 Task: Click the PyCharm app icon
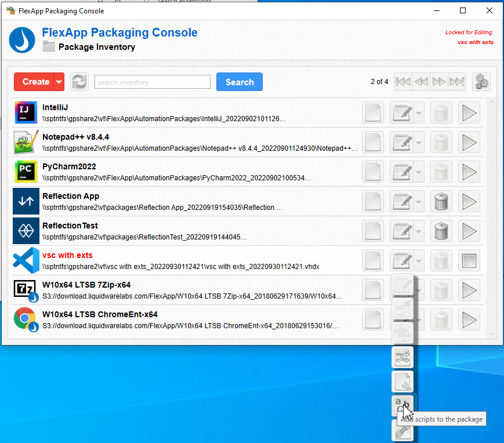click(x=26, y=172)
